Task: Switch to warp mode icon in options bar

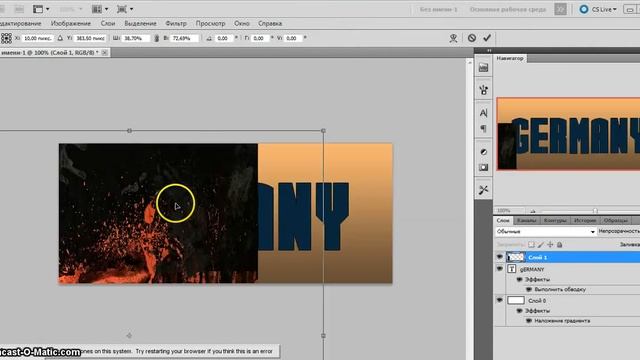Action: pyautogui.click(x=453, y=38)
